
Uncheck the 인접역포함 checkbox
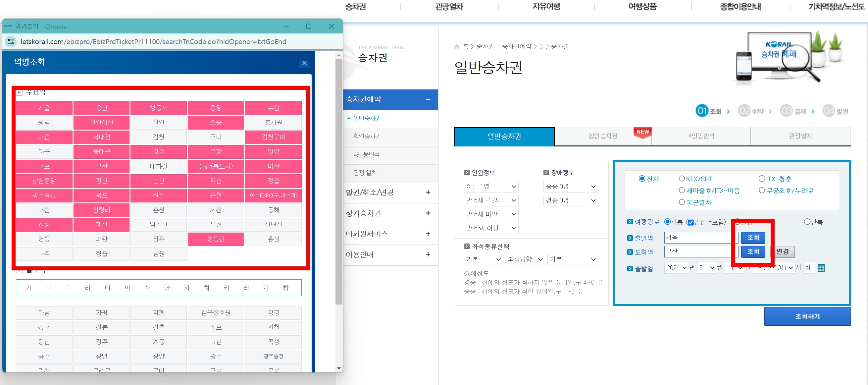[691, 222]
